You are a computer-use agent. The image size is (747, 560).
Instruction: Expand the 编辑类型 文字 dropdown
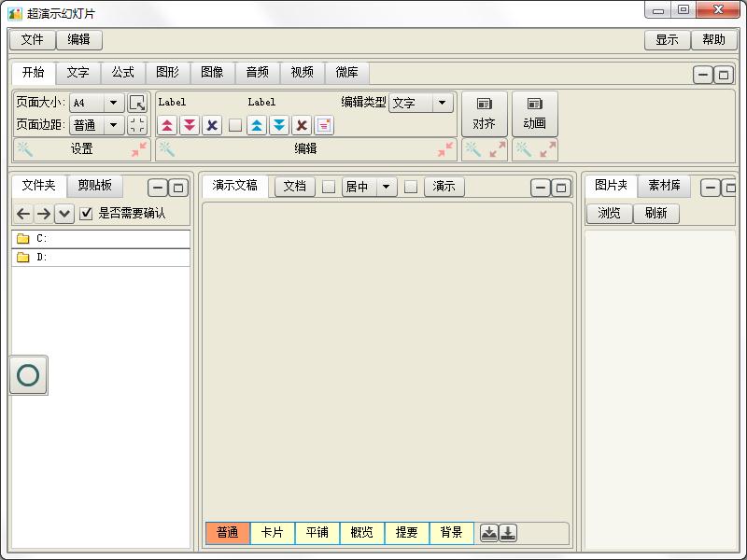pyautogui.click(x=443, y=103)
